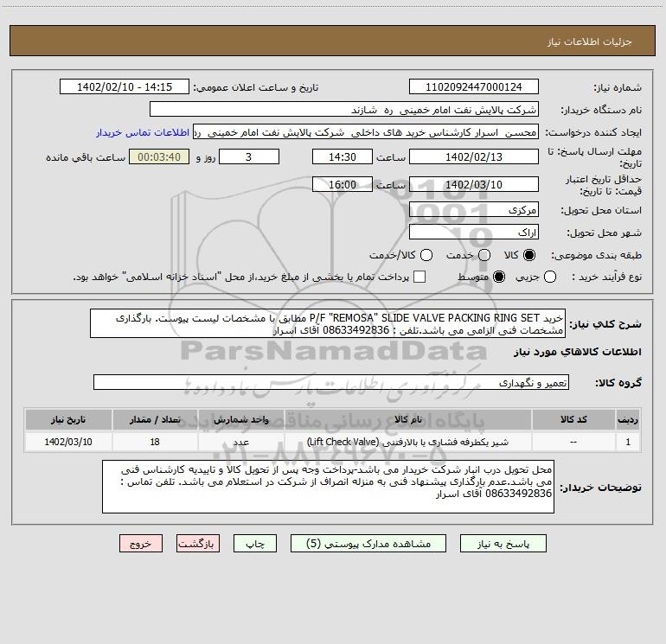Click the delivery city field اراک
The height and width of the screenshot is (644, 666).
[474, 233]
